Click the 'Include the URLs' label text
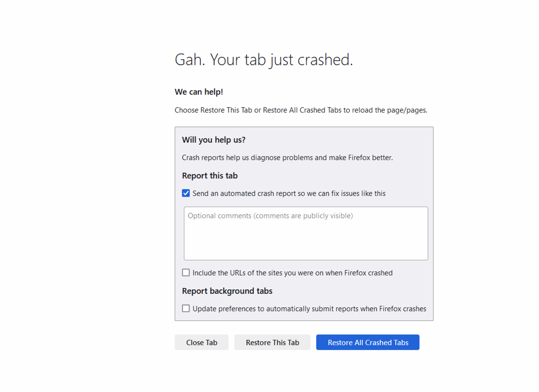This screenshot has width=539, height=392. 292,273
